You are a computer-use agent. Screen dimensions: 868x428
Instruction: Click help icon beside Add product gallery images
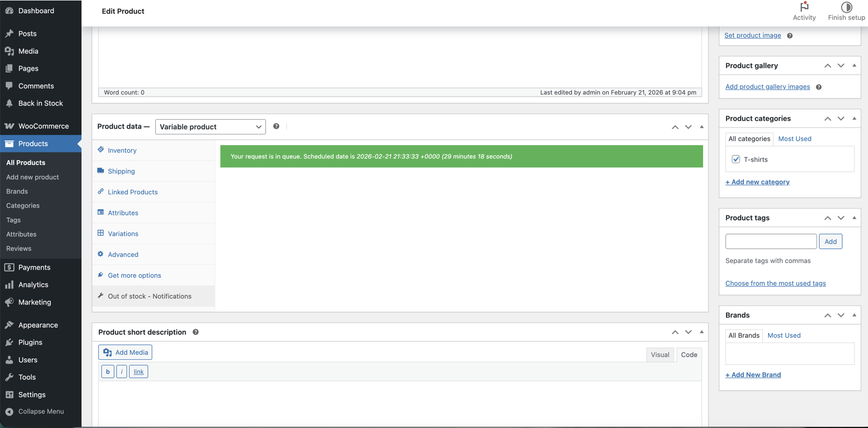point(819,87)
